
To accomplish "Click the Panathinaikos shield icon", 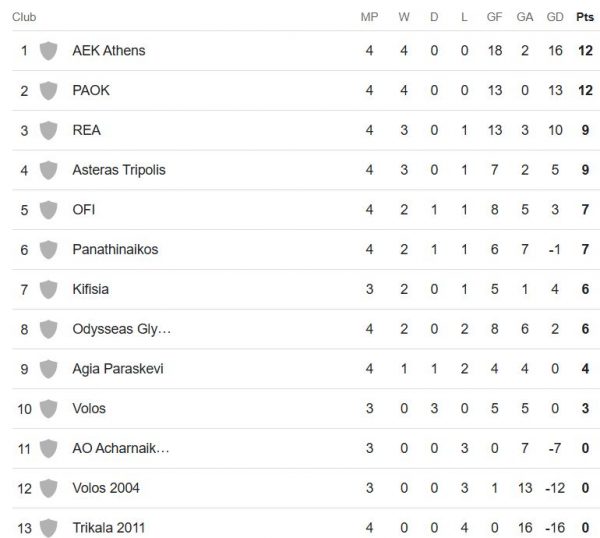I will pos(47,249).
